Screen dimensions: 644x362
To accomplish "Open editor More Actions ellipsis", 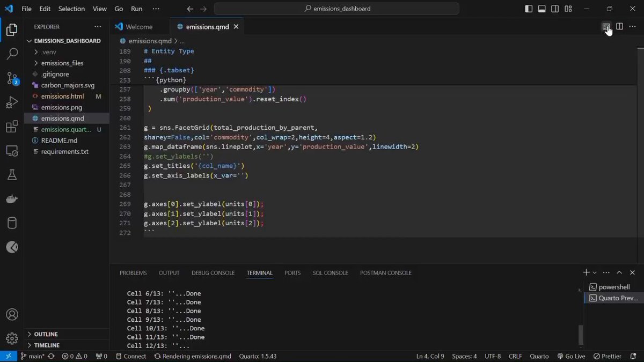I will pyautogui.click(x=632, y=26).
